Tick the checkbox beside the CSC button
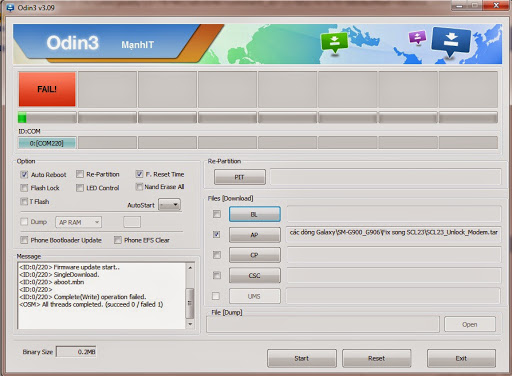This screenshot has height=376, width=512. [x=217, y=275]
